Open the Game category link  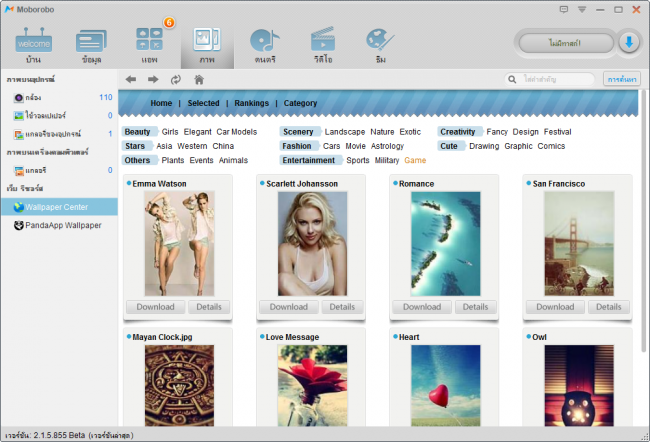point(415,160)
